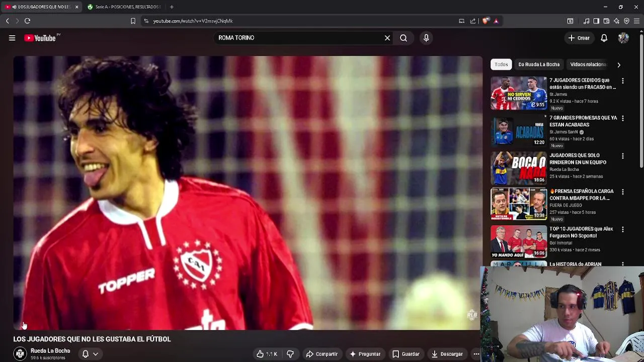Save video with Guardar button

[x=406, y=354]
